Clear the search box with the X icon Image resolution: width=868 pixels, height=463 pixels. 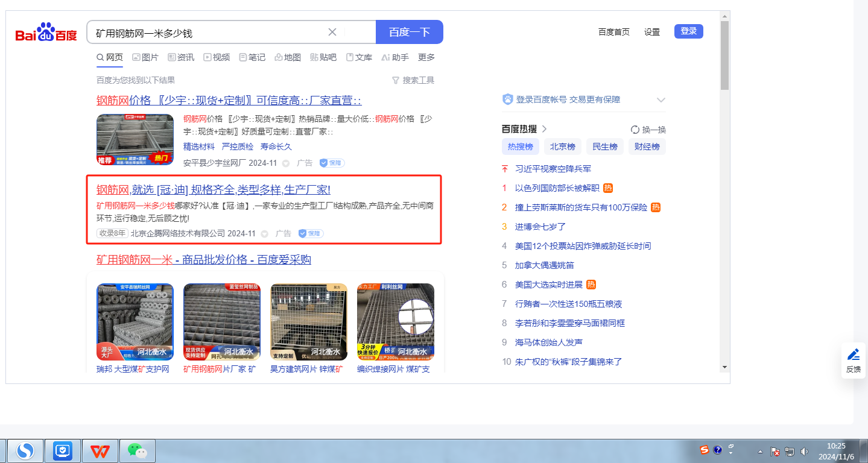coord(332,32)
